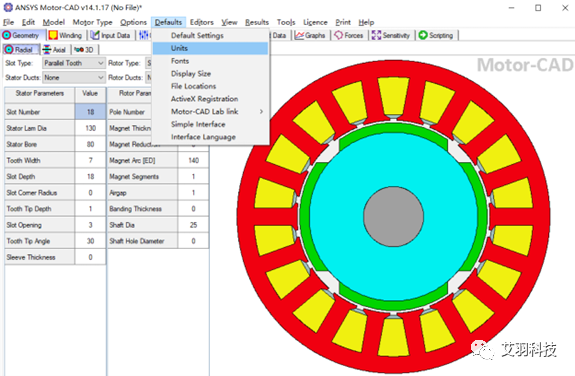
Task: Expand the Stator Ducts dropdown
Action: point(100,77)
